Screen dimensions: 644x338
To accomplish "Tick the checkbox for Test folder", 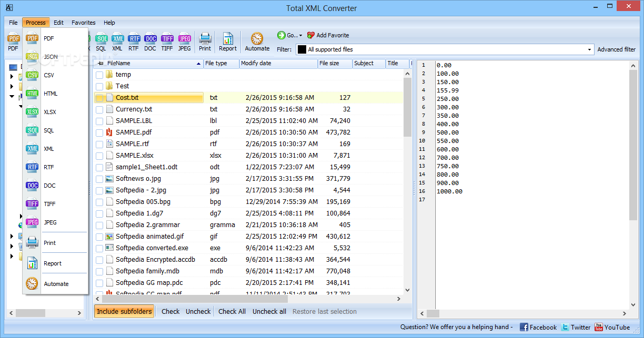I will [x=99, y=87].
